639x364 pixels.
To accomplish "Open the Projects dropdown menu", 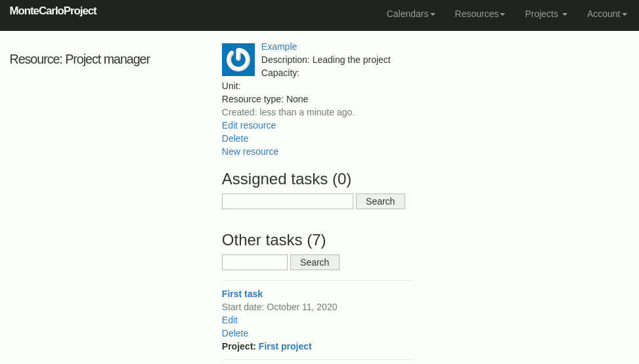I will click(x=546, y=14).
